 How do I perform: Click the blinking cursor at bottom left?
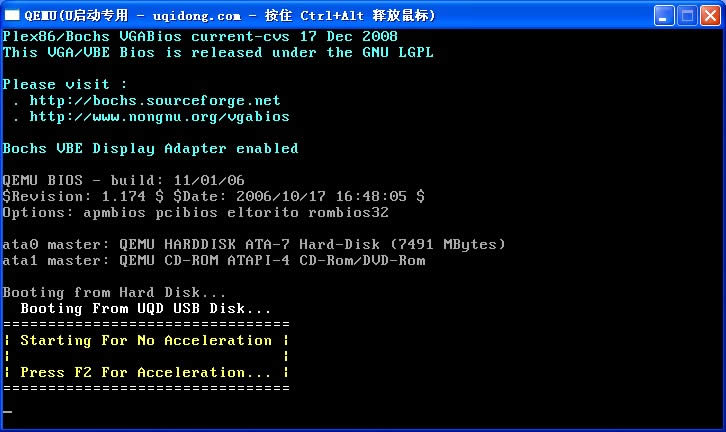(x=7, y=411)
